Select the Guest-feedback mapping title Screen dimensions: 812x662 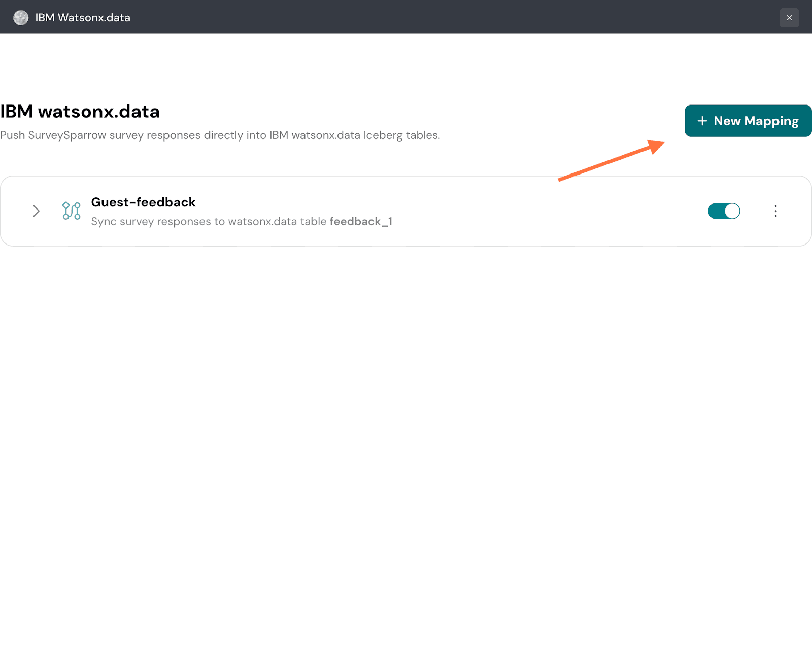[x=143, y=202]
